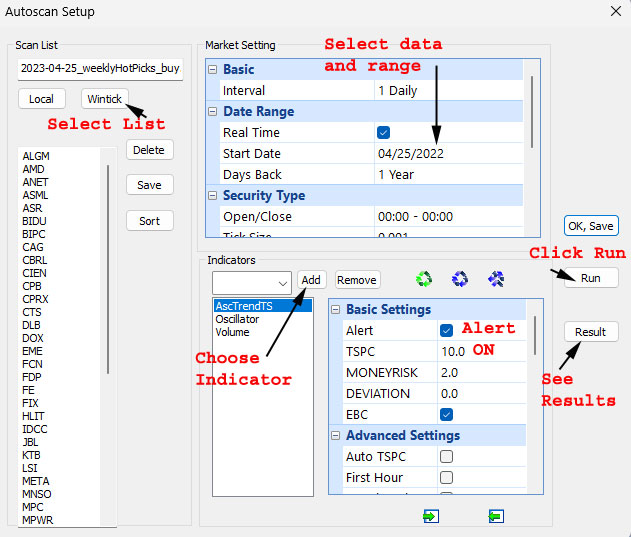Select HLIT in the scan list
Image resolution: width=631 pixels, height=537 pixels.
(x=33, y=416)
